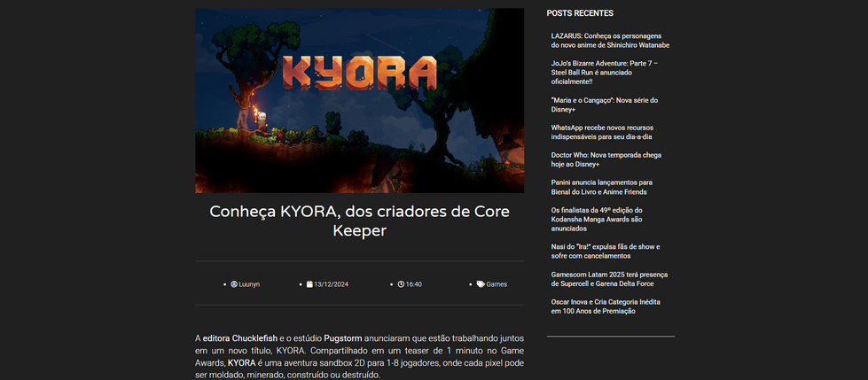Open the Games category link
Viewport: 868px width, 380px height.
(497, 284)
